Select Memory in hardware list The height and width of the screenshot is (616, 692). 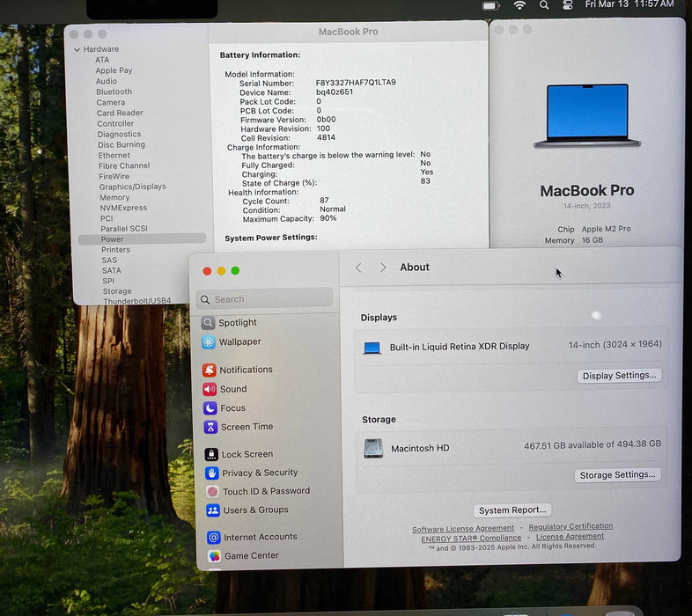tap(114, 198)
